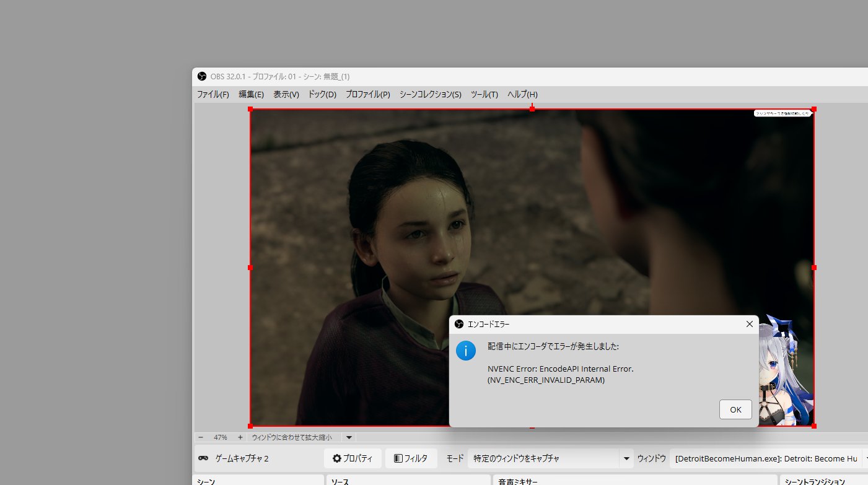Click the OBS logo in the error dialog title
The image size is (868, 485).
point(459,324)
